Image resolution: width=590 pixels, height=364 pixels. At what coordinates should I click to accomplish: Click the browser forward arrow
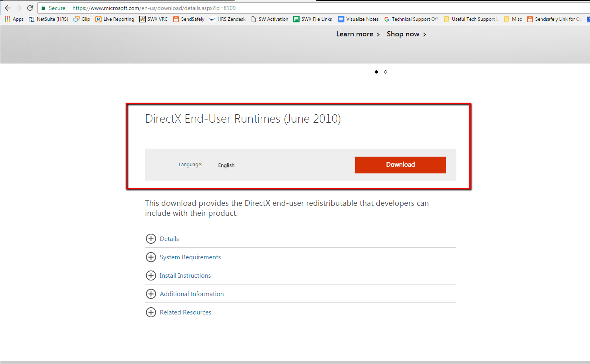tap(19, 8)
